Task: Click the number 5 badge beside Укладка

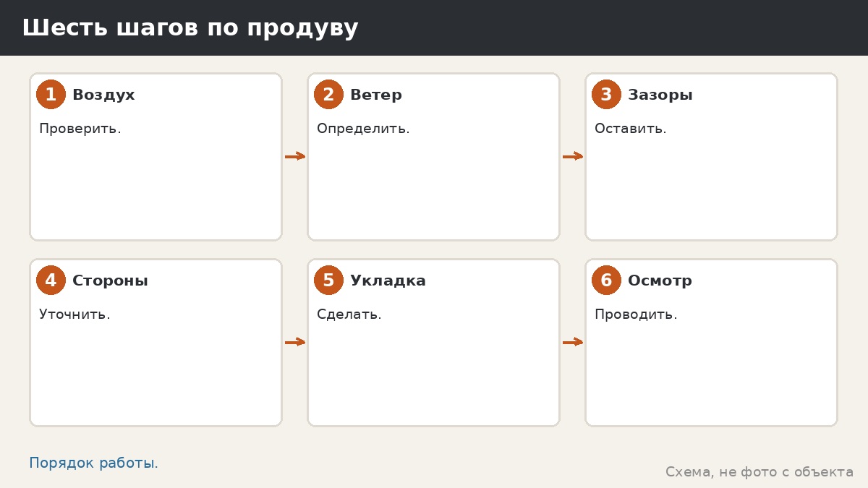Action: pos(328,281)
